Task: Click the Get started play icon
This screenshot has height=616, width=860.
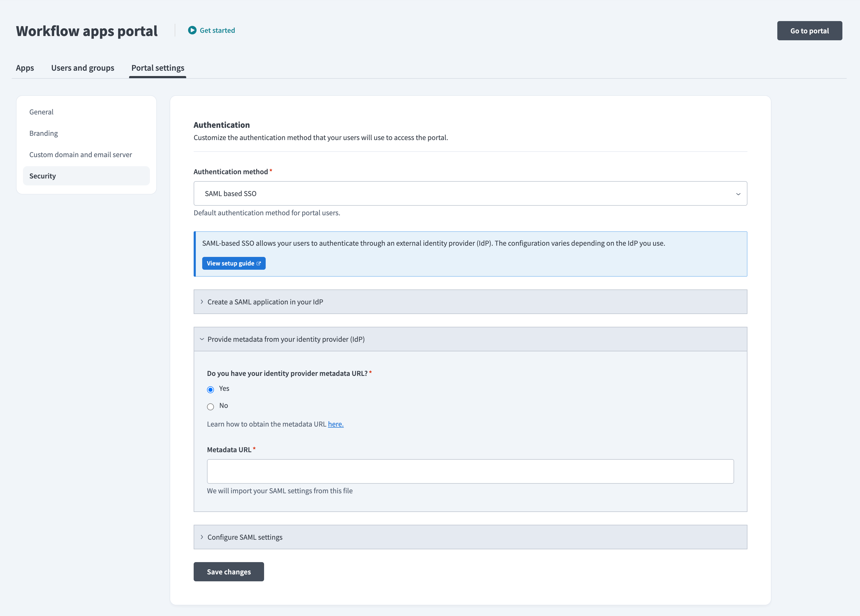Action: [192, 30]
